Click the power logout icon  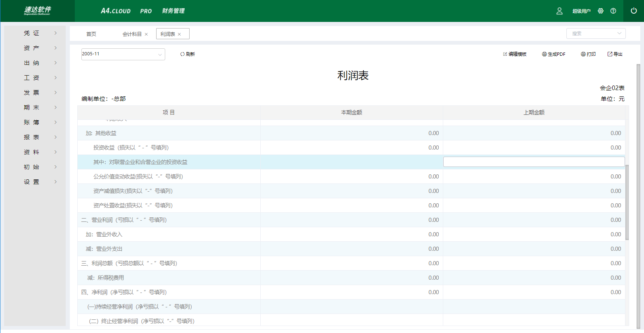[634, 11]
